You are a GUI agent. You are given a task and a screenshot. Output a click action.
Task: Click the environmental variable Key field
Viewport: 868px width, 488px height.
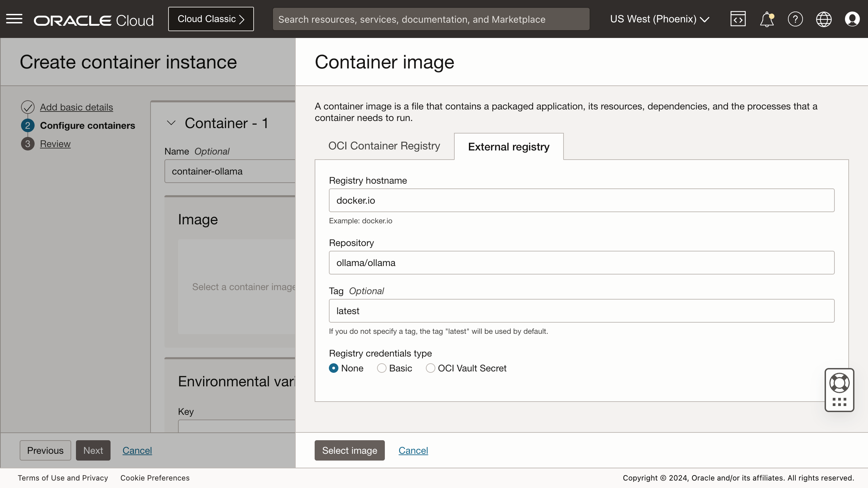[237, 426]
